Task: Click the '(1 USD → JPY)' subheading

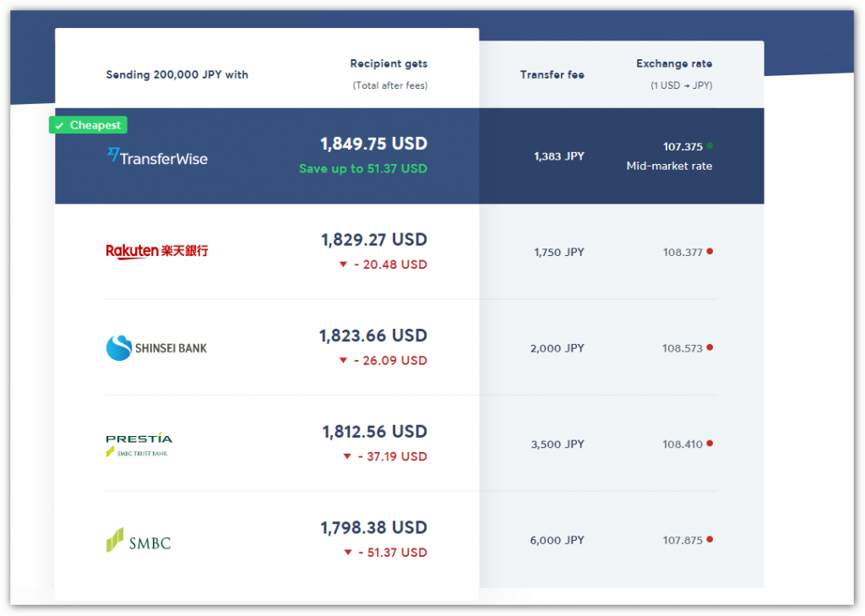Action: 682,85
